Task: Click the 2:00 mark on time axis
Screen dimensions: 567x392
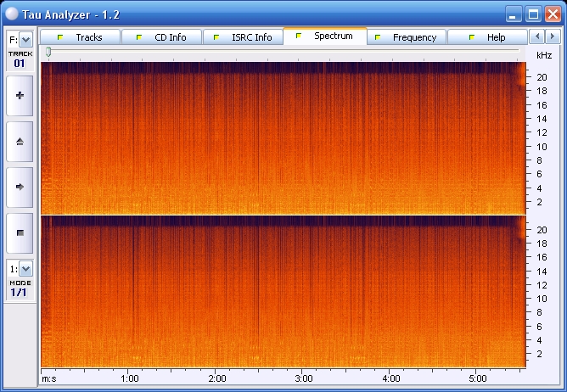Action: tap(216, 378)
